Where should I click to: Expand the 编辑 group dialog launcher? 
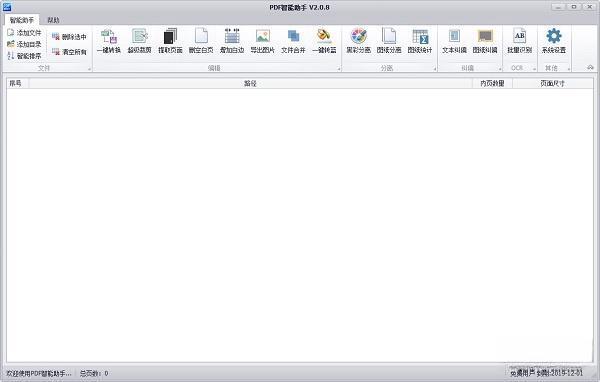point(339,69)
